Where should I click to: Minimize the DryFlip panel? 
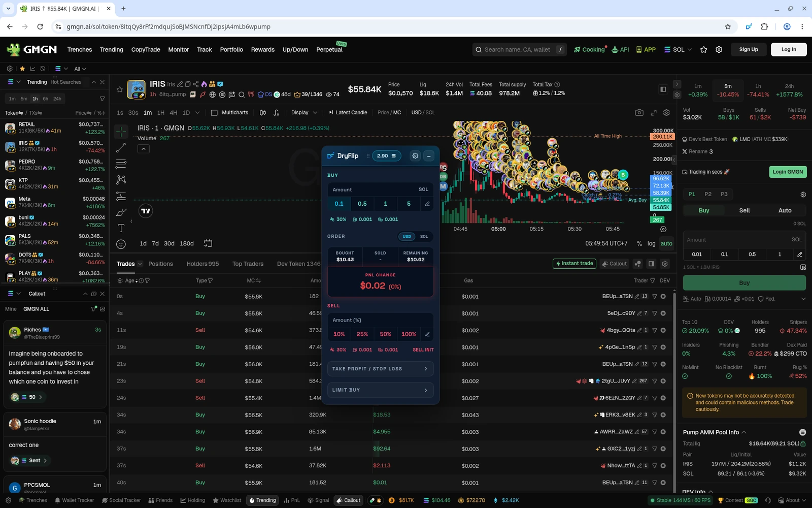pos(429,156)
